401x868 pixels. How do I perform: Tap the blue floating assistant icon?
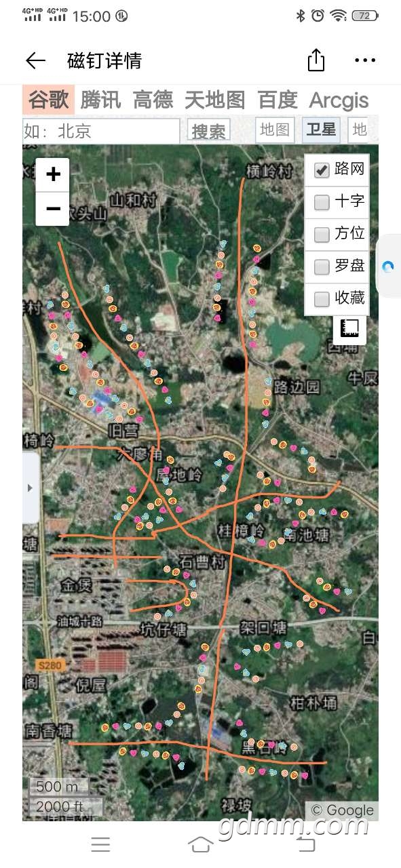(388, 267)
